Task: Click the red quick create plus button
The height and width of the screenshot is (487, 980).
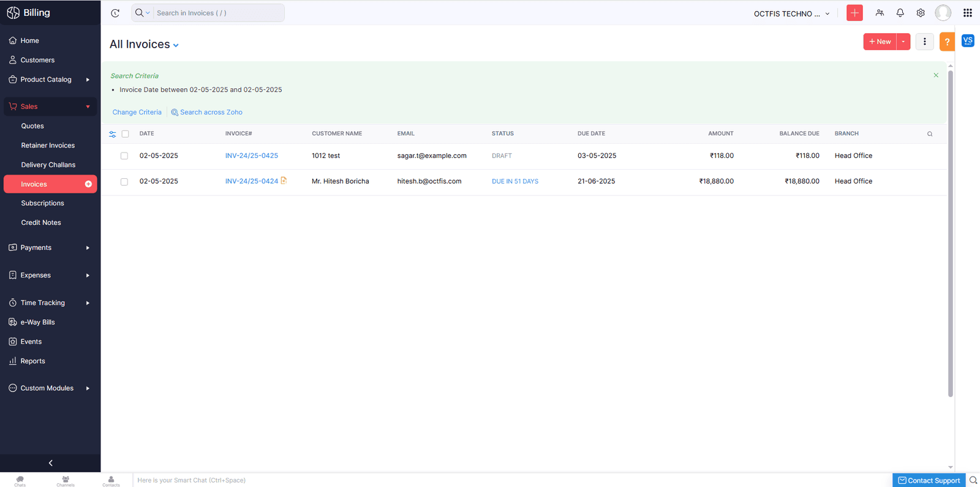Action: click(x=854, y=13)
